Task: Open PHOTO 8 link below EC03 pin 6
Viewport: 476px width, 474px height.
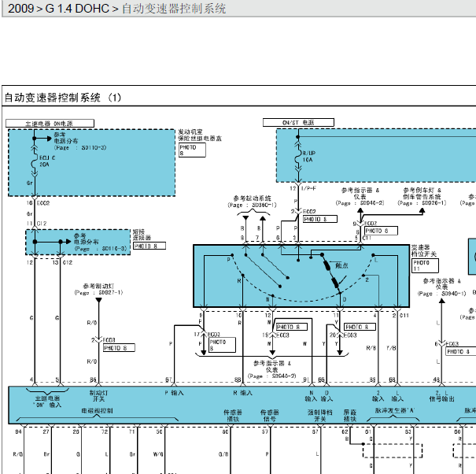Action: point(460,351)
